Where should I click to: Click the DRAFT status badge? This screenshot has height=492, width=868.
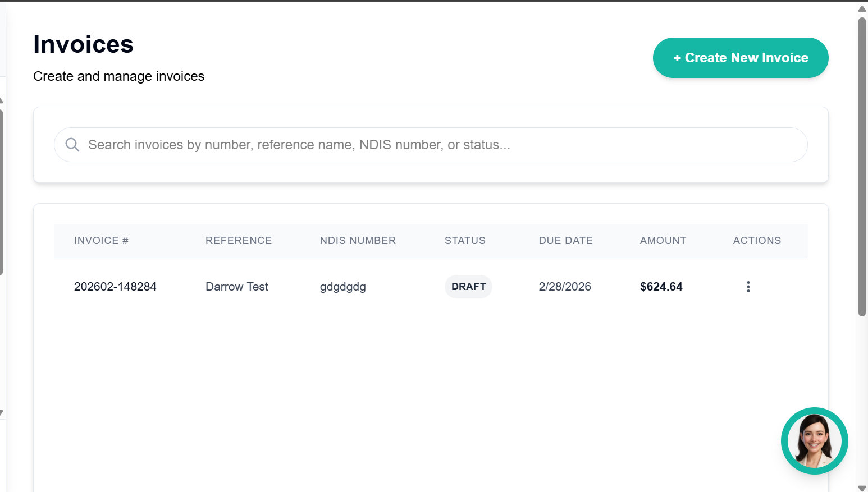(468, 286)
